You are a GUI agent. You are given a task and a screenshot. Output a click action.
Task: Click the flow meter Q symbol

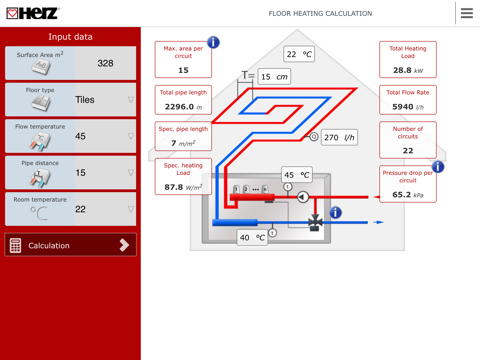click(x=314, y=137)
